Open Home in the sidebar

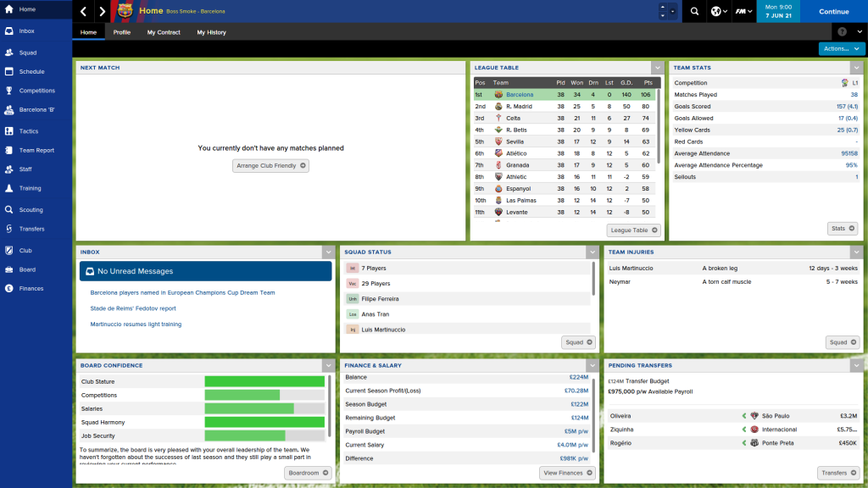point(36,9)
